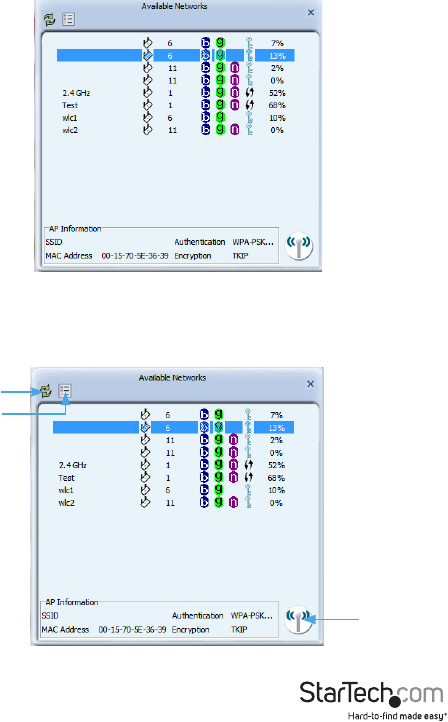Click the antenna connect icon in the upper window
Viewport: 448px width, 722px height.
tap(299, 246)
